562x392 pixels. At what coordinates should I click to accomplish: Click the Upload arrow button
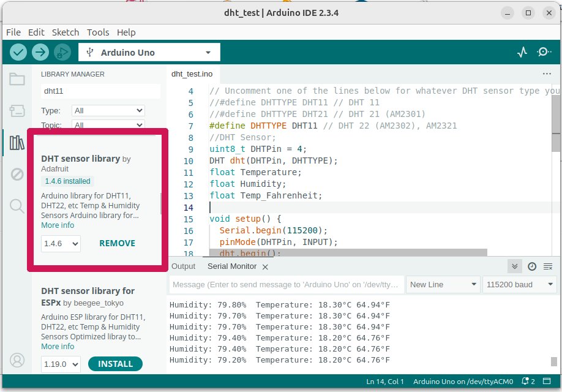tap(40, 52)
